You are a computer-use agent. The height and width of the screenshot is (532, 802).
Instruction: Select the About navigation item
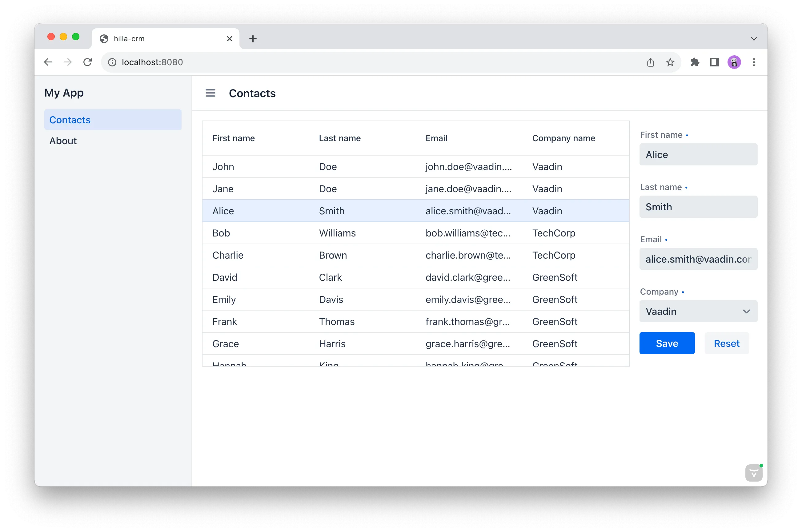pos(63,141)
